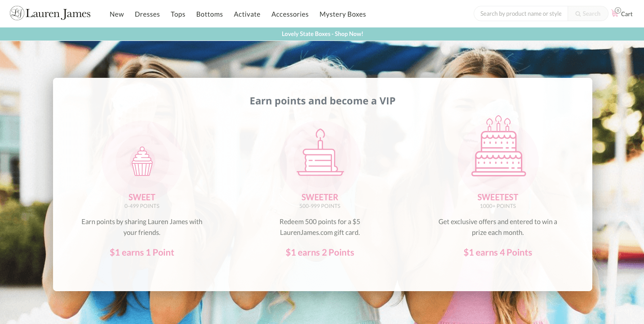Click the SWEETEST tier heading
Image resolution: width=644 pixels, height=324 pixels.
point(498,197)
